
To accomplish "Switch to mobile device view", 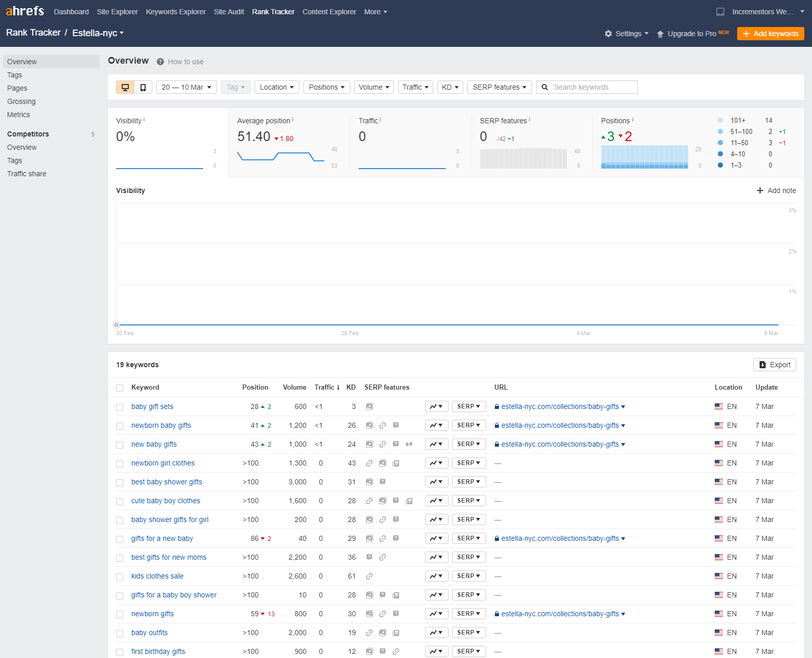I will [143, 87].
